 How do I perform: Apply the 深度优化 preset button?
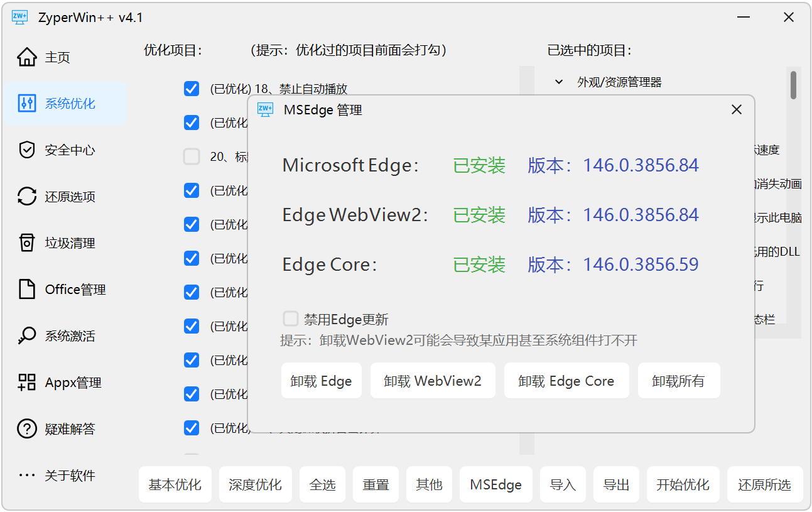(x=256, y=484)
